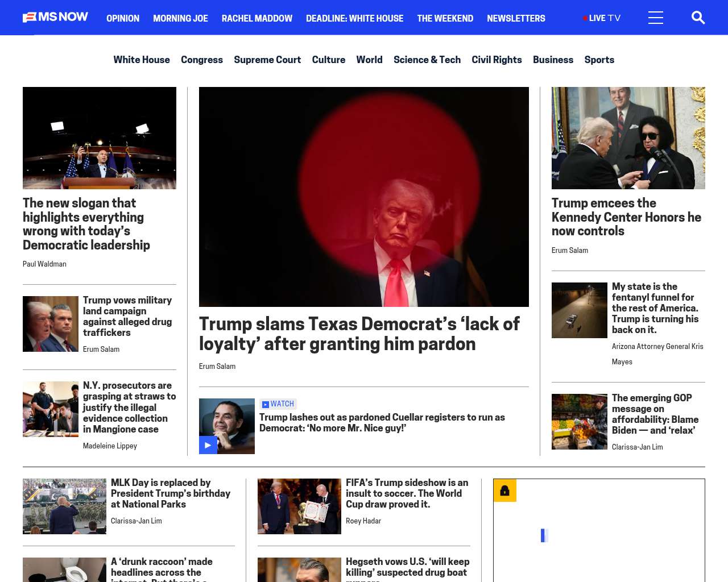
Task: Open the Democratic leadership slogan headline
Action: 86,224
